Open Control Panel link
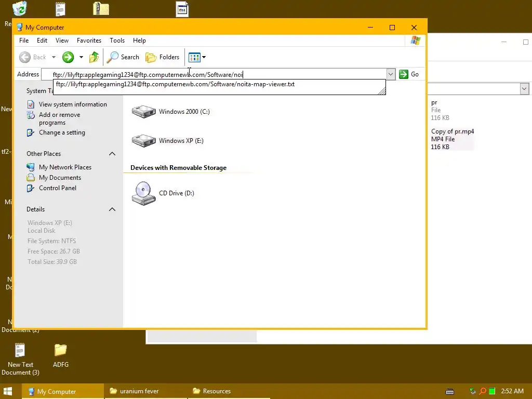The width and height of the screenshot is (532, 399). coord(58,188)
